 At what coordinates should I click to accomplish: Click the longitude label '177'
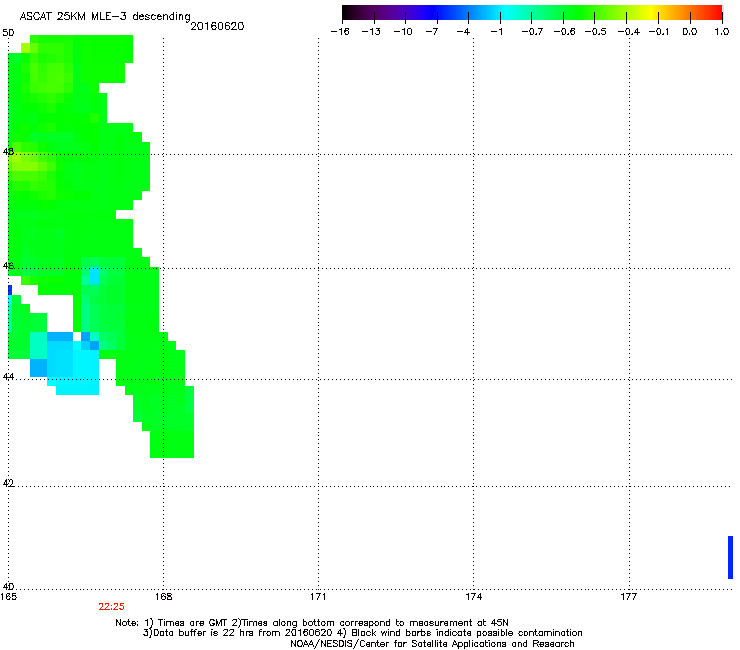click(629, 597)
